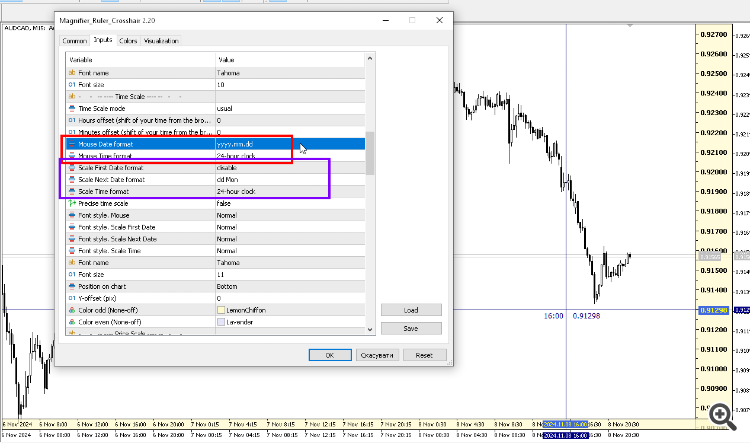Click the integer icon beside Y-offset (pix)
750x443 pixels.
click(72, 298)
